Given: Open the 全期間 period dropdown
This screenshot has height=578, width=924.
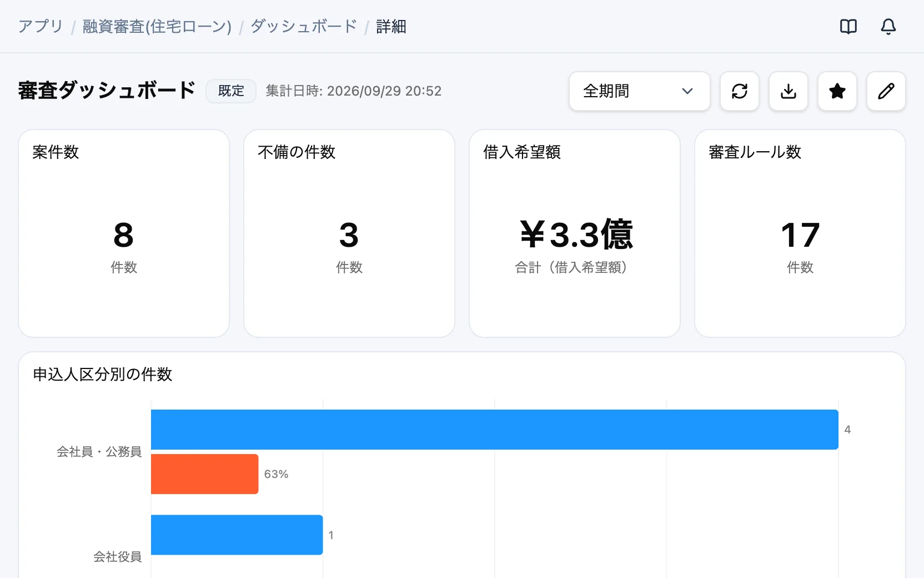Looking at the screenshot, I should tap(639, 91).
